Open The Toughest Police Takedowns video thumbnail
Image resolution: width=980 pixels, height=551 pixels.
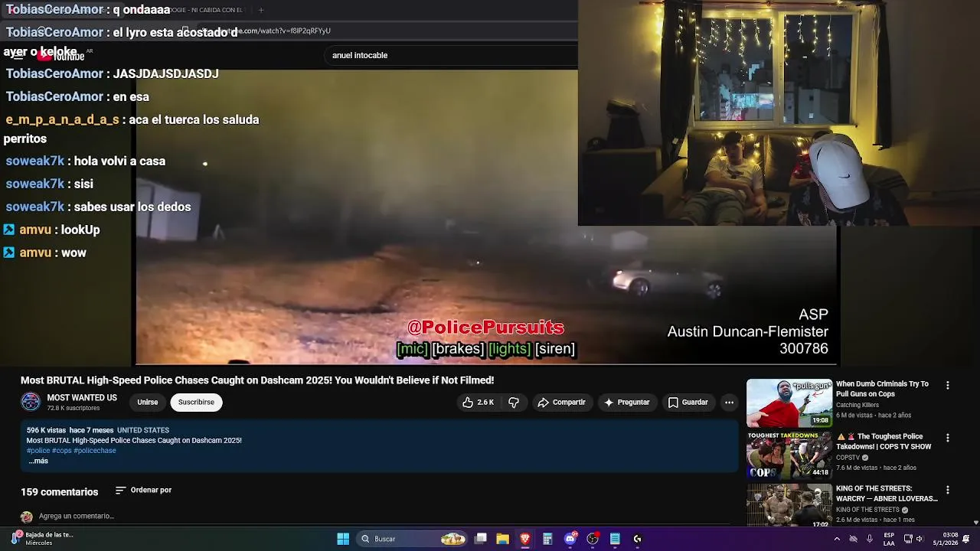click(789, 455)
